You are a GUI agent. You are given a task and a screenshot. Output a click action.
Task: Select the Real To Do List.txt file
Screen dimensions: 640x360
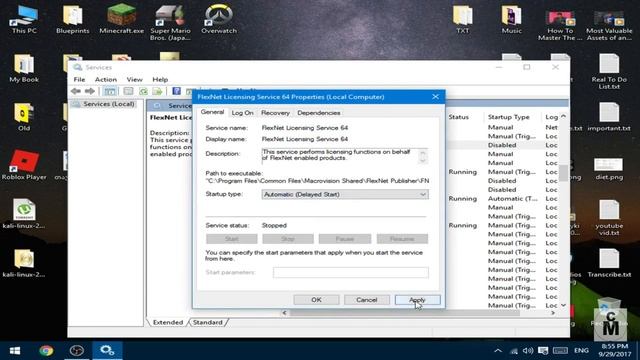[x=609, y=71]
